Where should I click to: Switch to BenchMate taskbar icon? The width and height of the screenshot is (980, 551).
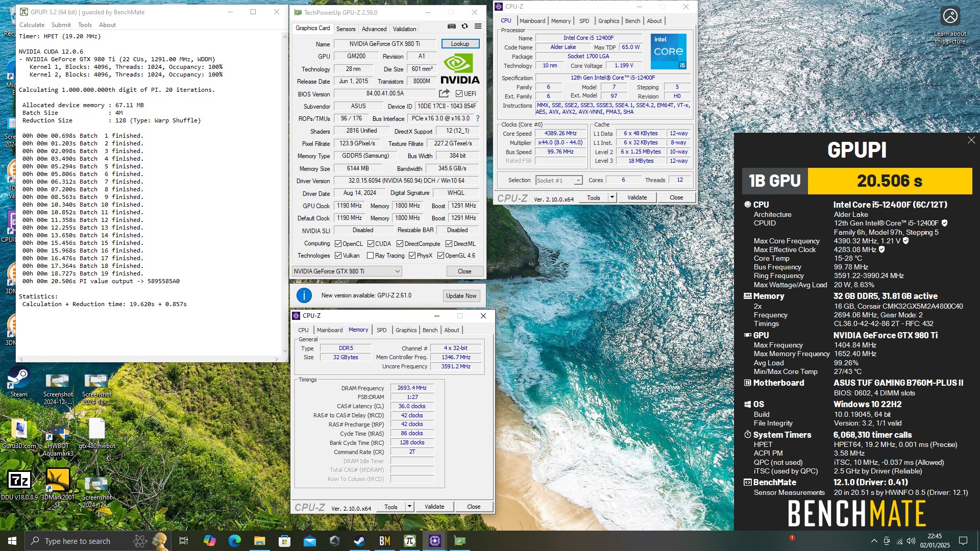tap(384, 541)
